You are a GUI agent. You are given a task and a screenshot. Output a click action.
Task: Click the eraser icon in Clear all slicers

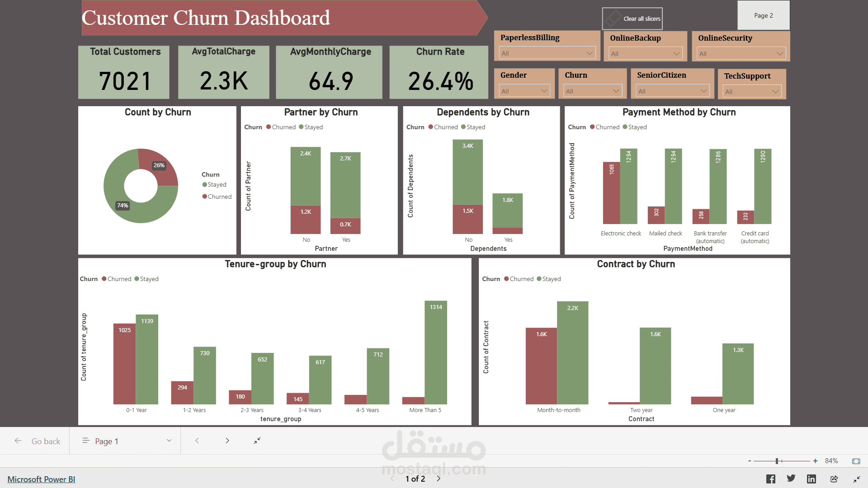613,19
